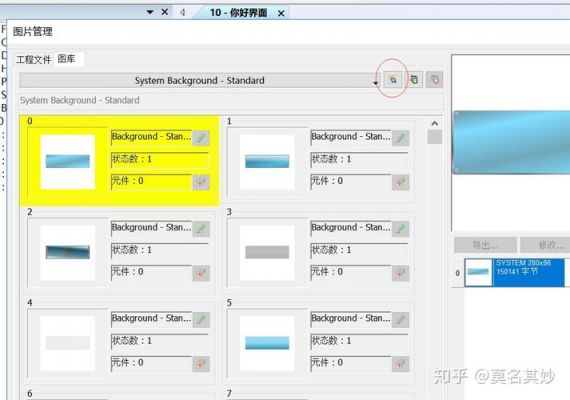Click the 修改... button
570x400 pixels.
point(546,245)
